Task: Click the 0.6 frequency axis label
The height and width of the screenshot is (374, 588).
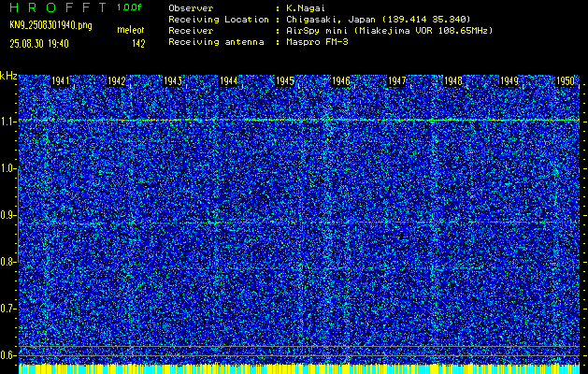Action: (x=8, y=355)
